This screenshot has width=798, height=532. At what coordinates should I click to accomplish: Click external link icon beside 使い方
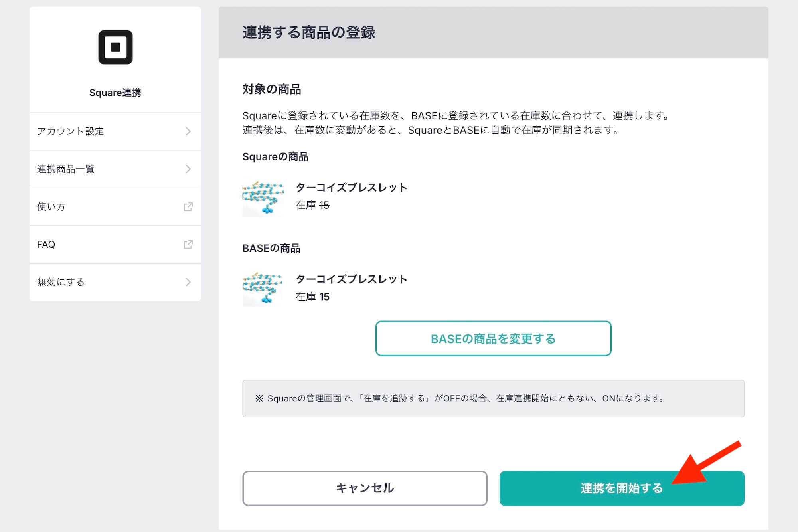(188, 207)
